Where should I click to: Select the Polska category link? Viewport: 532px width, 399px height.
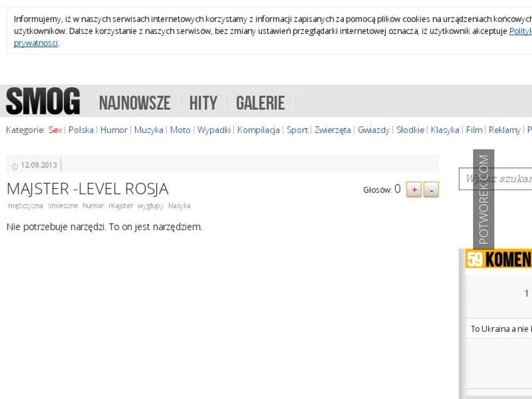81,130
